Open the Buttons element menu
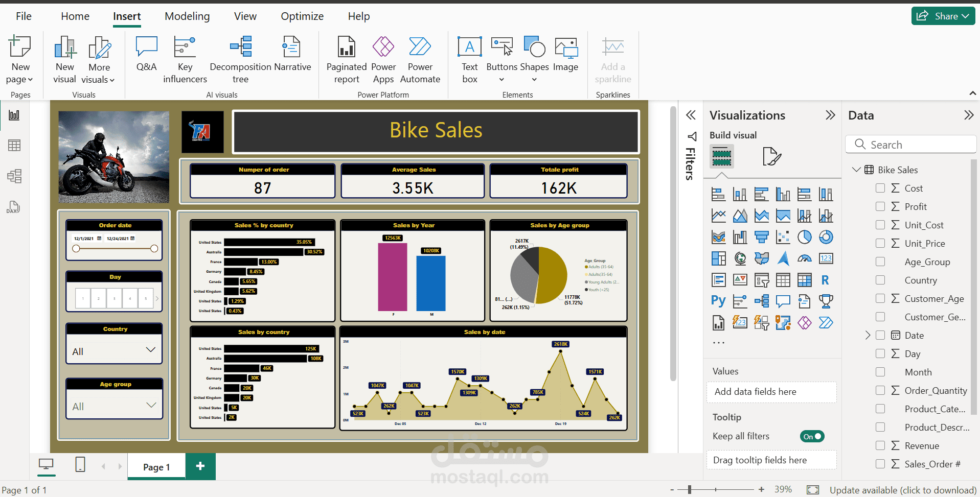Viewport: 980px width, 497px height. [x=502, y=80]
